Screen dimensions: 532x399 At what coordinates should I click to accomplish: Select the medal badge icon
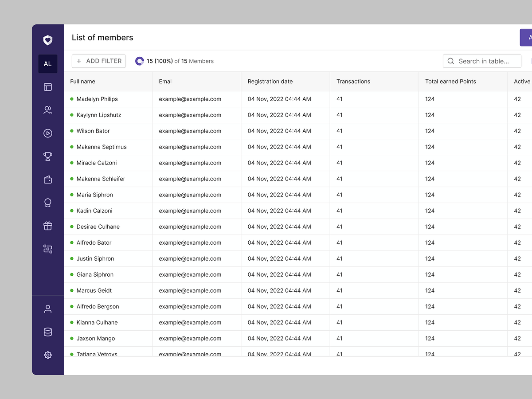(x=47, y=203)
